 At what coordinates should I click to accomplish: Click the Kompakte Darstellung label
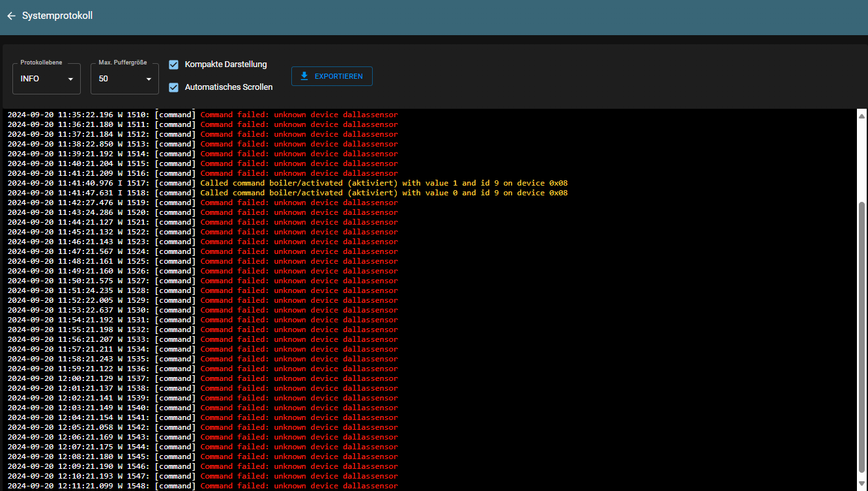[x=225, y=64]
